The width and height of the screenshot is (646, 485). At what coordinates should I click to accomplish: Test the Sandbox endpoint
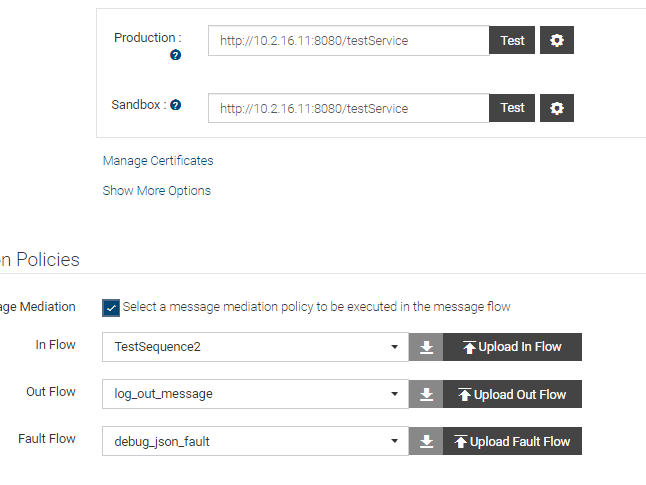(x=512, y=108)
